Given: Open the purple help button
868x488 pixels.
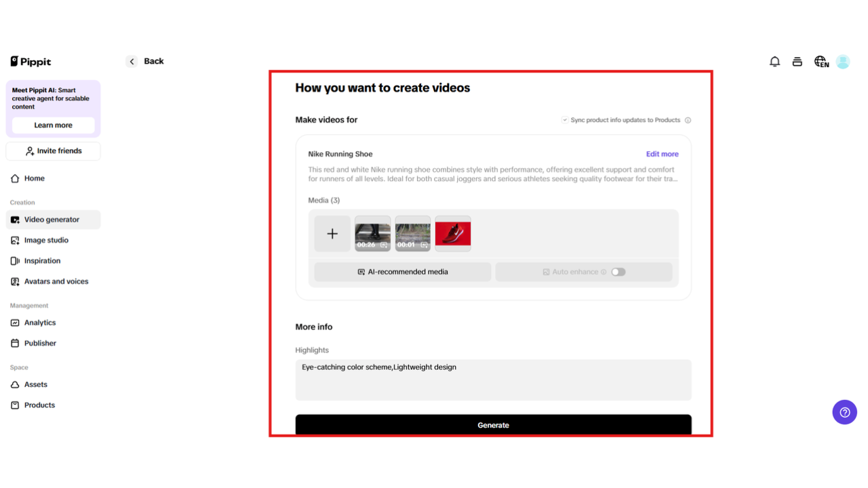Looking at the screenshot, I should [x=844, y=412].
